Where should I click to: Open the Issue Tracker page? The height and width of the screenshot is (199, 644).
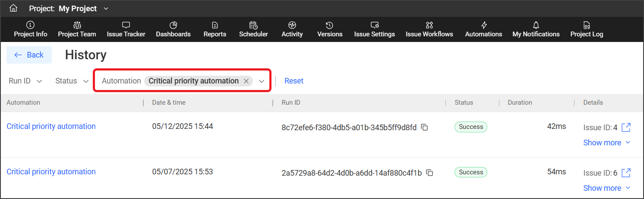pos(126,29)
